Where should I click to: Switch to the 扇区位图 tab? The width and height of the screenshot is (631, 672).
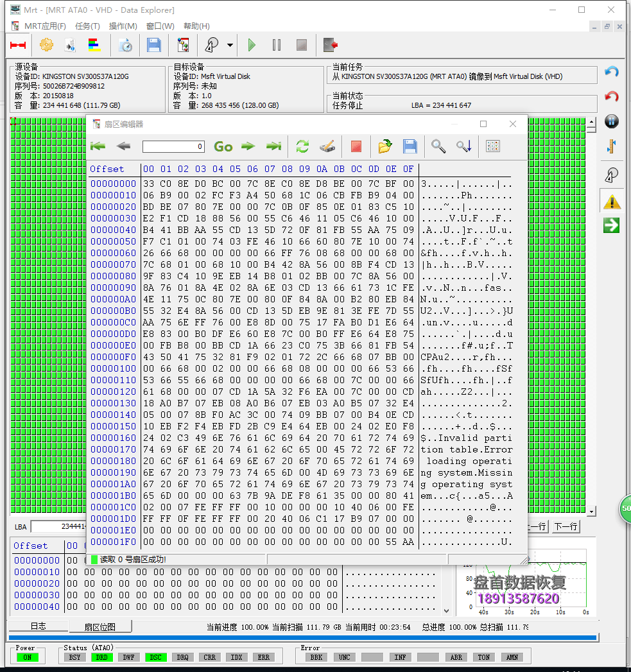tap(100, 627)
